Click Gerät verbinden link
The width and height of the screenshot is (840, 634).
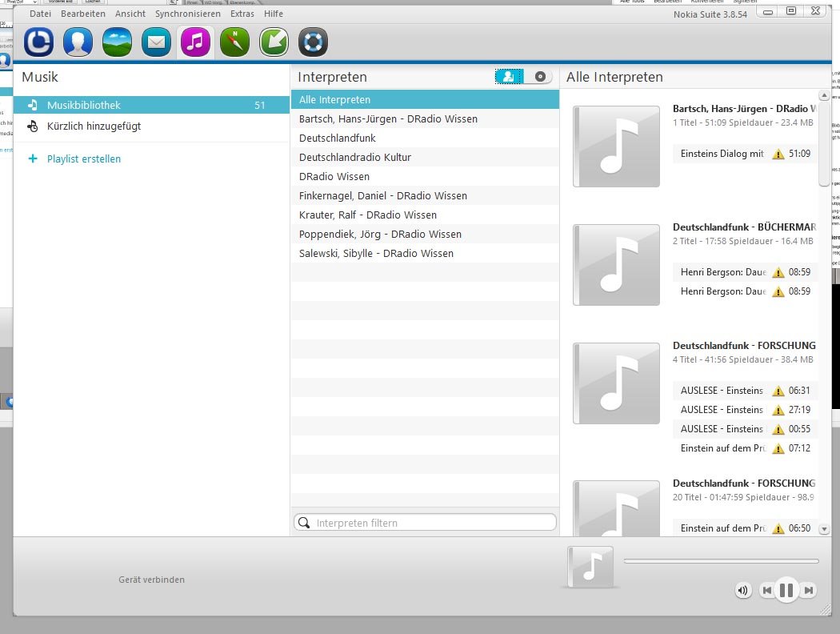pyautogui.click(x=152, y=580)
